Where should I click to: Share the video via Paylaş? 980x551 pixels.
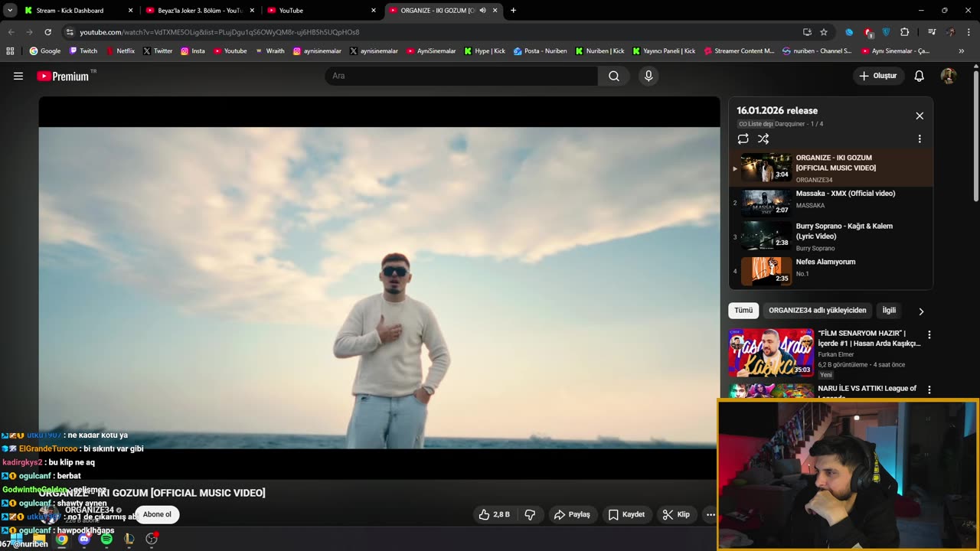[573, 514]
